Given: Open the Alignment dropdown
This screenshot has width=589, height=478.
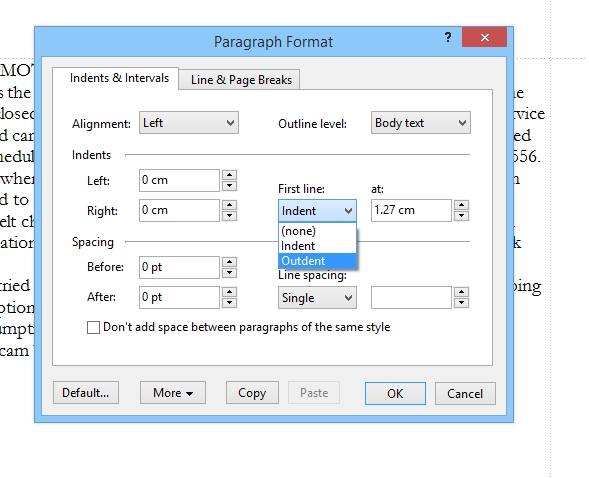Looking at the screenshot, I should (189, 123).
